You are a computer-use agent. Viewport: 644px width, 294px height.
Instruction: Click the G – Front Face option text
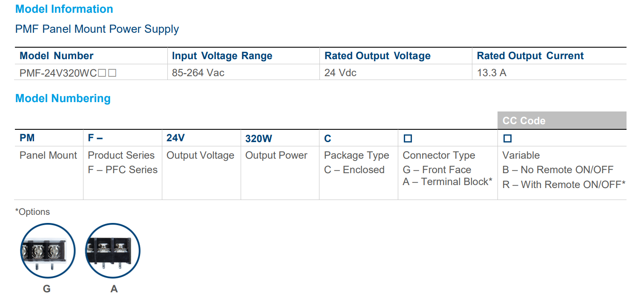[437, 170]
